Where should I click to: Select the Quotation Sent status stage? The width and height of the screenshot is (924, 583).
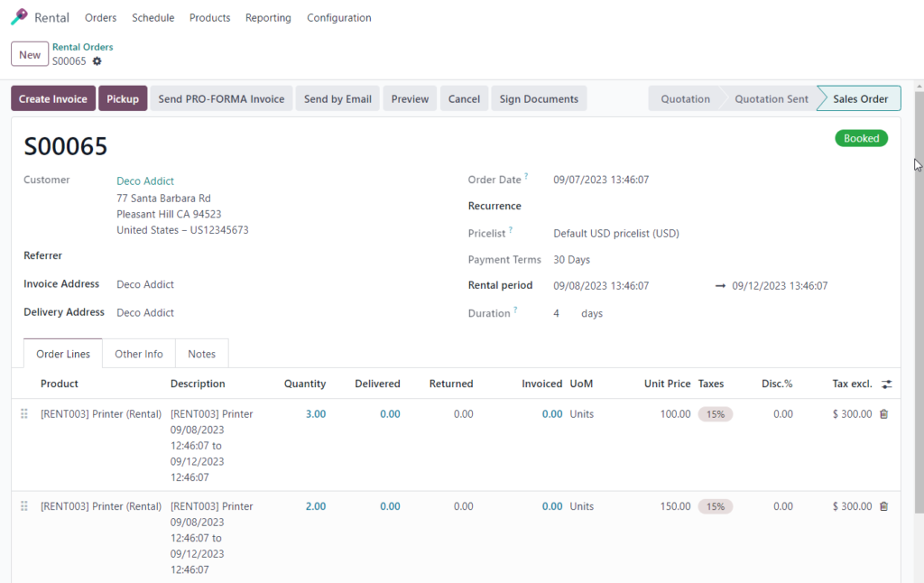point(771,98)
